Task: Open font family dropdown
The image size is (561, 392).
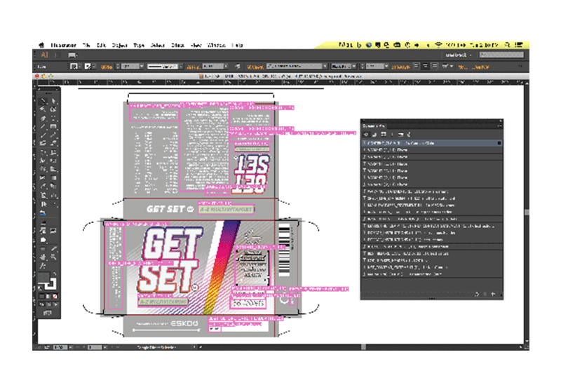Action: tap(325, 67)
